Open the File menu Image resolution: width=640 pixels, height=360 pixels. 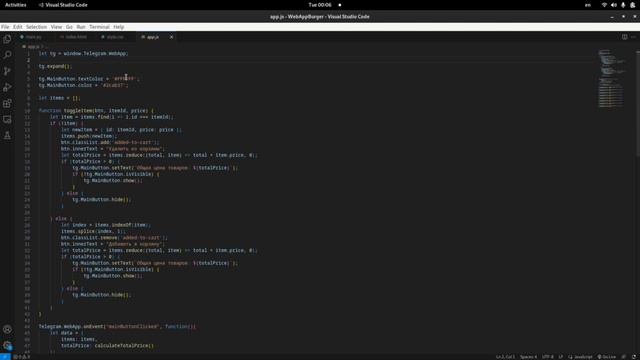pos(5,27)
